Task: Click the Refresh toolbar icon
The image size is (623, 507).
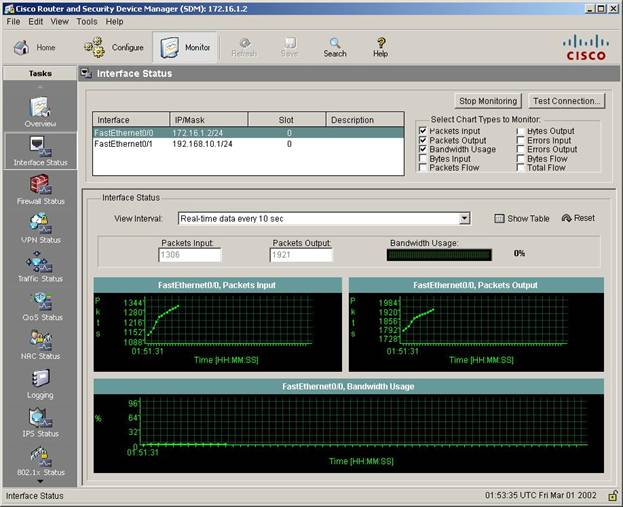Action: click(244, 48)
